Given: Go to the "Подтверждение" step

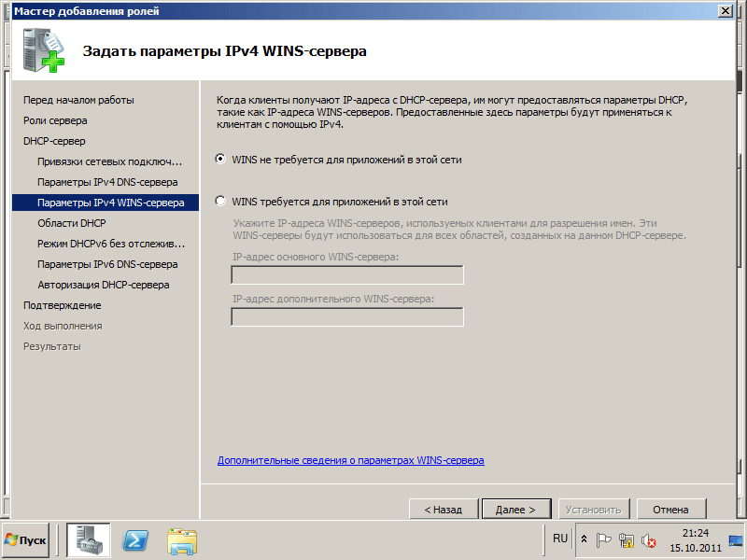Looking at the screenshot, I should click(x=62, y=305).
